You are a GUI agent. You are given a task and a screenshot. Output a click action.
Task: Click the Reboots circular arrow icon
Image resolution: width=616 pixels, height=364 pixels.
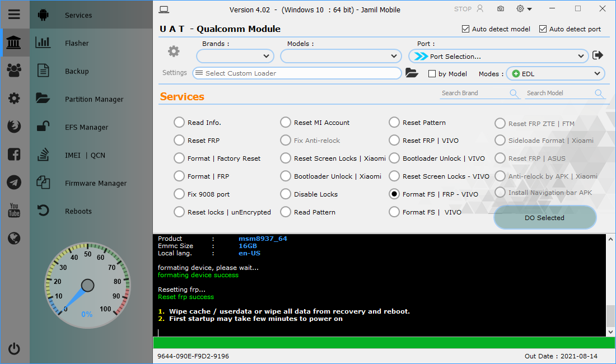(43, 211)
